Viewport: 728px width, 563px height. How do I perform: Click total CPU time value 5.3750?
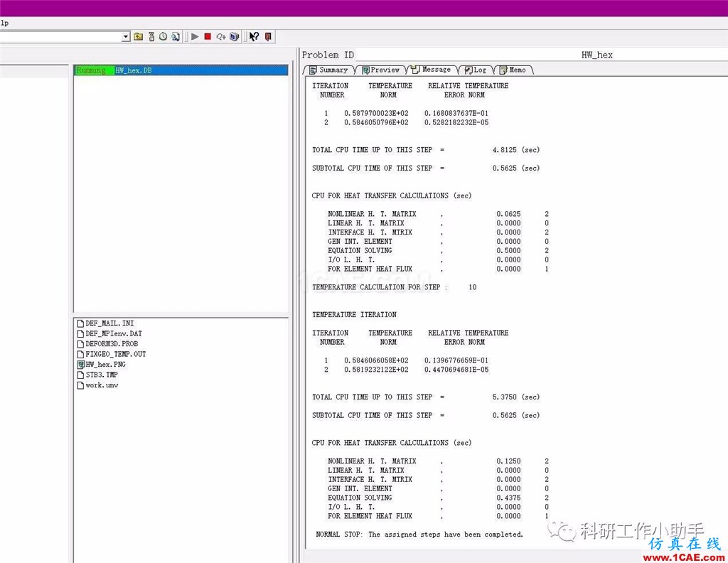tap(504, 397)
